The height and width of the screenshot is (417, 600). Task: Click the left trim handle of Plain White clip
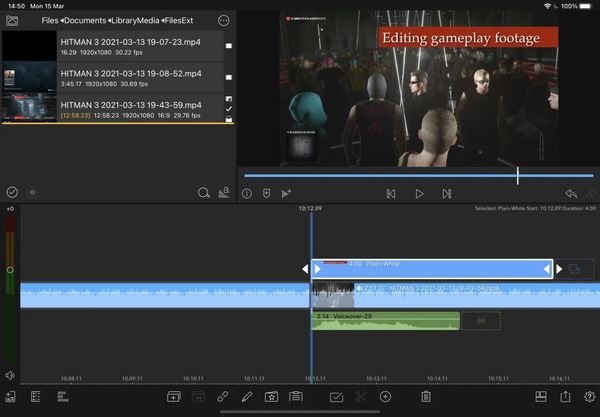(x=317, y=269)
